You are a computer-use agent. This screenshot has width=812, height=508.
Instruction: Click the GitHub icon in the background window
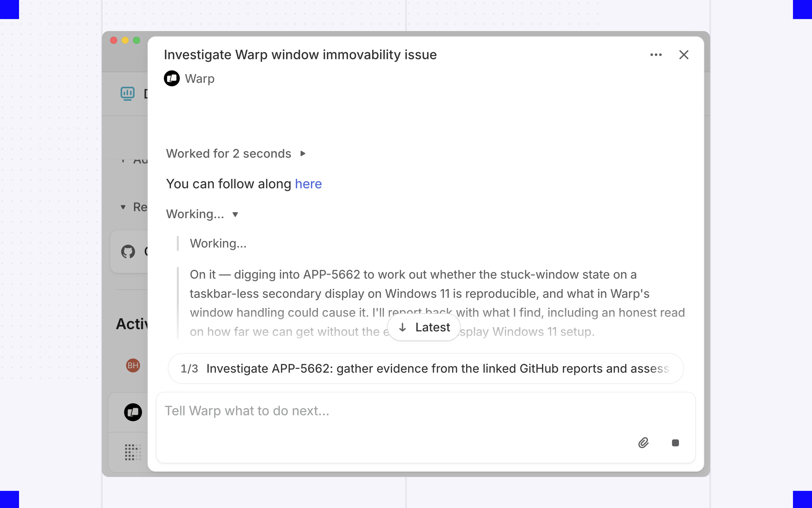click(x=128, y=251)
